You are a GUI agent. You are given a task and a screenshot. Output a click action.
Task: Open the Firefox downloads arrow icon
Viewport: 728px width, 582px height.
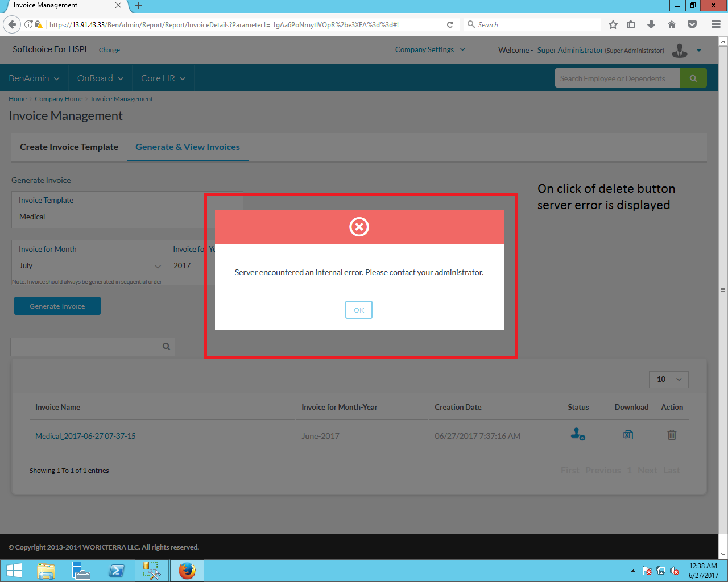point(651,24)
